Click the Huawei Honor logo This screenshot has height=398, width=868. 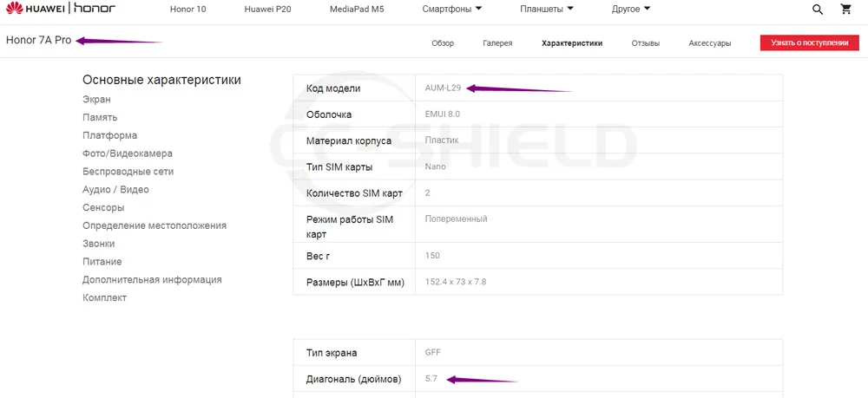click(x=62, y=9)
